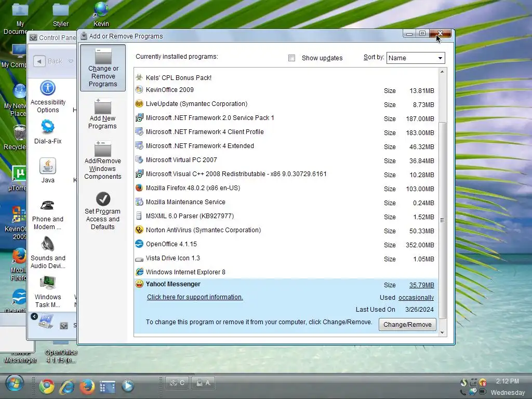Open Click here for support information link
This screenshot has width=532, height=399.
(195, 297)
